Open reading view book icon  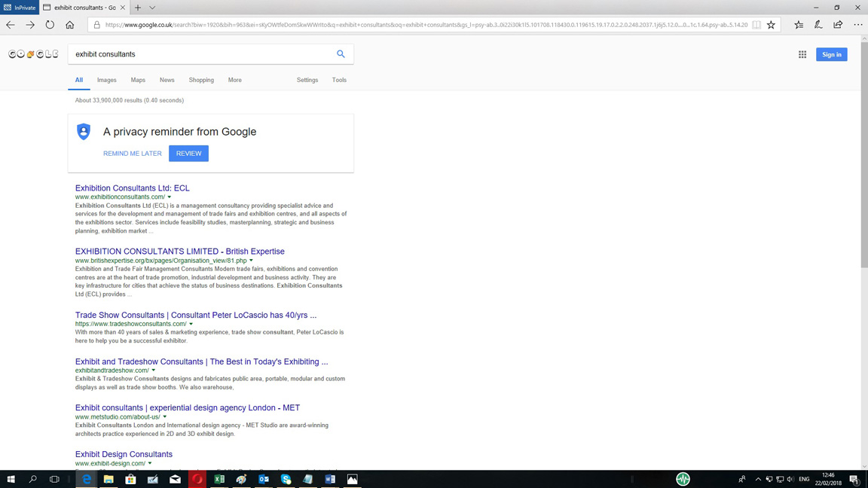(756, 25)
